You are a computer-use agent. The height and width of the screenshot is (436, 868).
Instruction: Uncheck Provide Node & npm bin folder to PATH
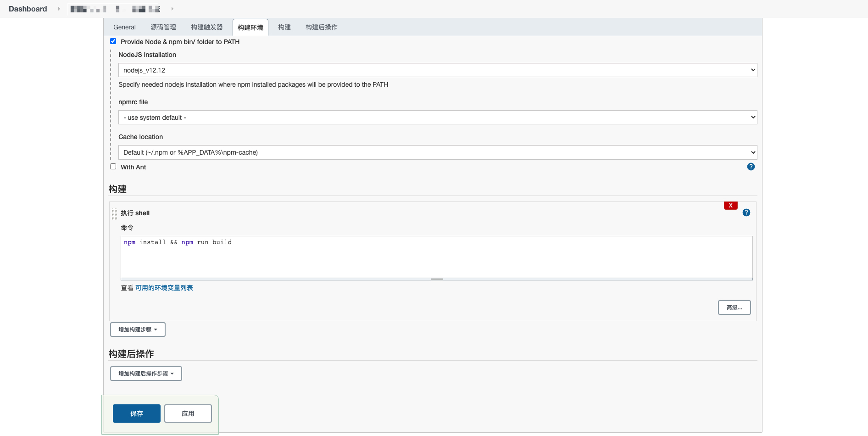113,41
